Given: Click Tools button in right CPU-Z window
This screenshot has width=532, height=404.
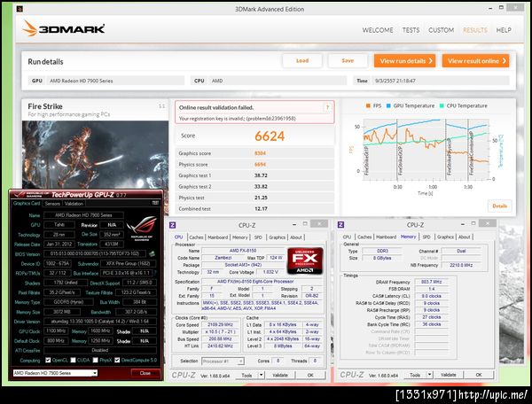Looking at the screenshot, I should [415, 375].
